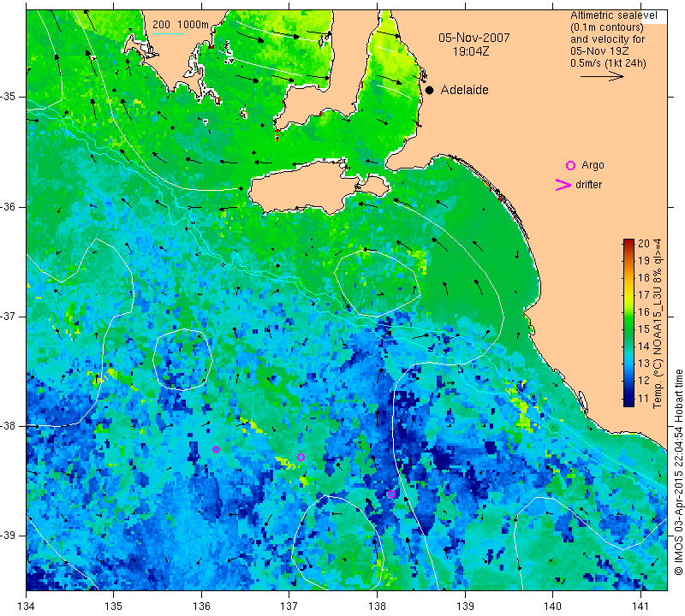
Task: Click the magenta Argo legend circle
Action: point(570,165)
